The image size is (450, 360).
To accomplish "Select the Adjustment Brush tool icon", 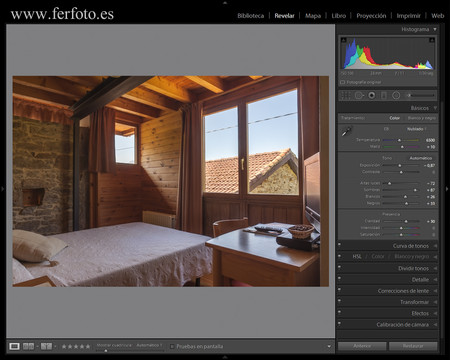I will 420,95.
